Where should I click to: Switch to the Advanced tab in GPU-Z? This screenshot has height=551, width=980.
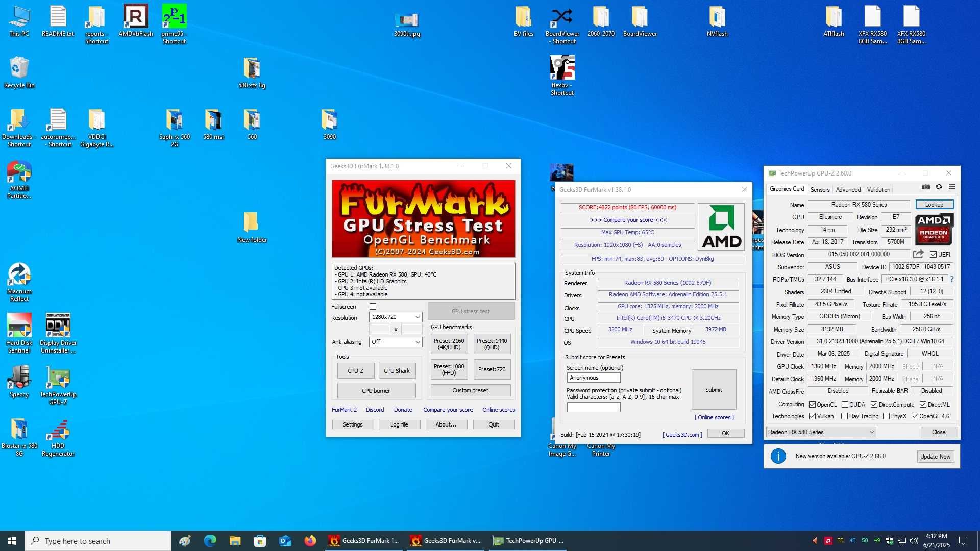point(848,190)
